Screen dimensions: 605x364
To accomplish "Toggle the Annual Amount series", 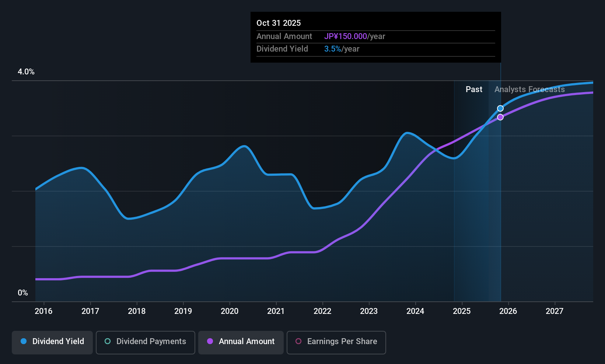I will click(241, 343).
